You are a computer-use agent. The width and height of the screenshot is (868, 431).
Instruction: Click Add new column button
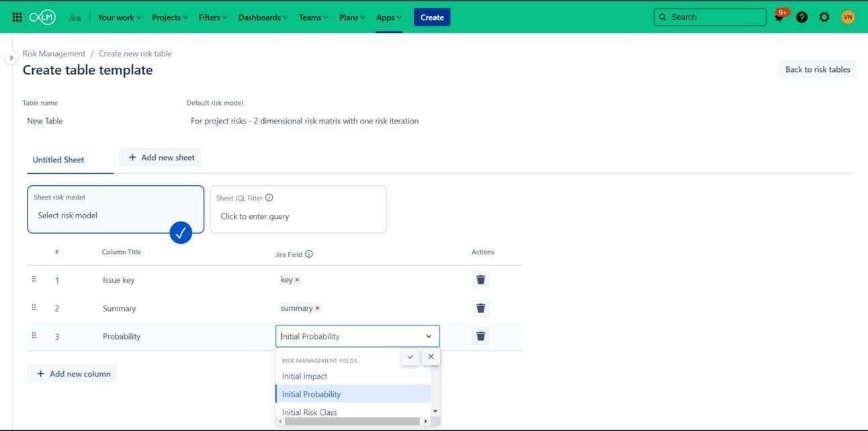pyautogui.click(x=73, y=374)
